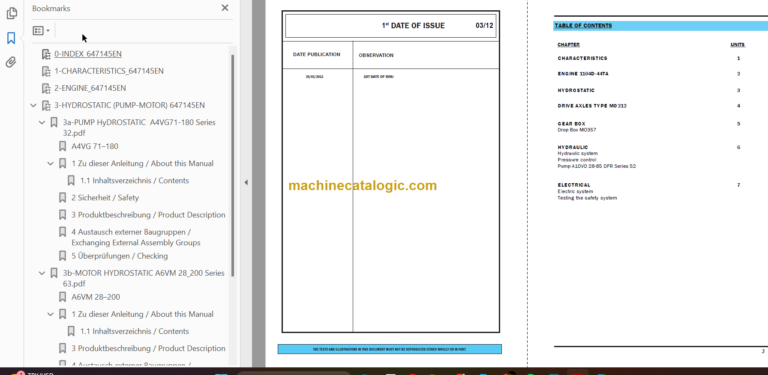Open 1.1 Inhaltsverzeichnis / Contents under A6VM

tap(134, 331)
